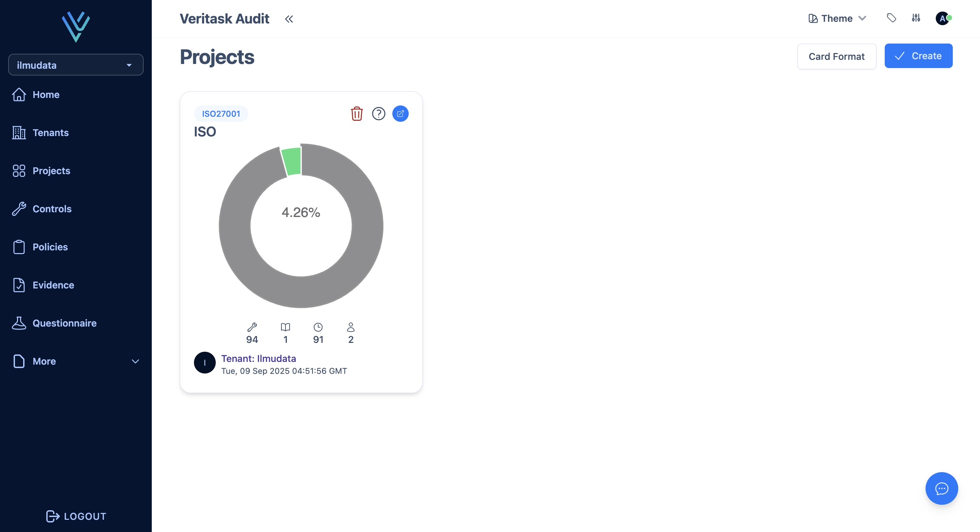This screenshot has height=532, width=980.
Task: Open the sliders settings icon
Action: tap(916, 18)
